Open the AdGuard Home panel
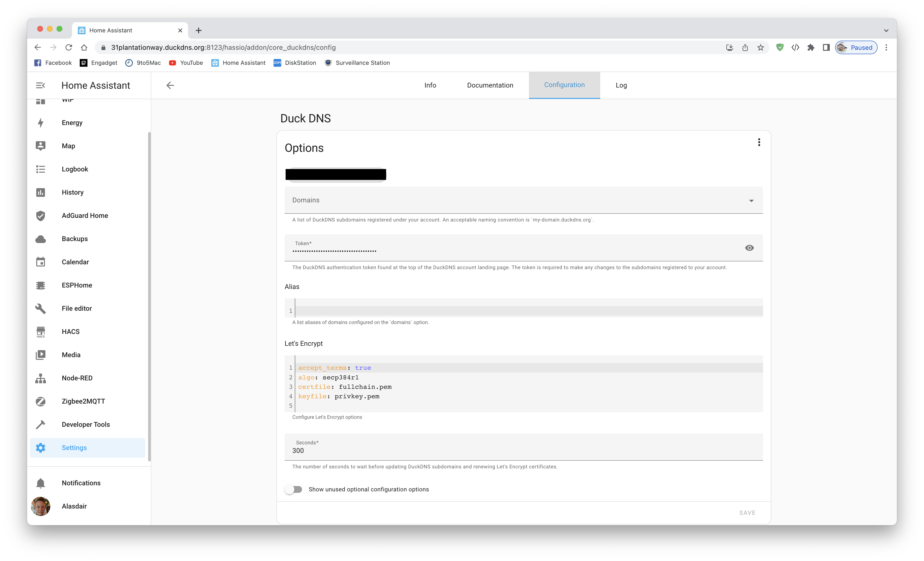Viewport: 924px width, 561px height. [x=41, y=215]
